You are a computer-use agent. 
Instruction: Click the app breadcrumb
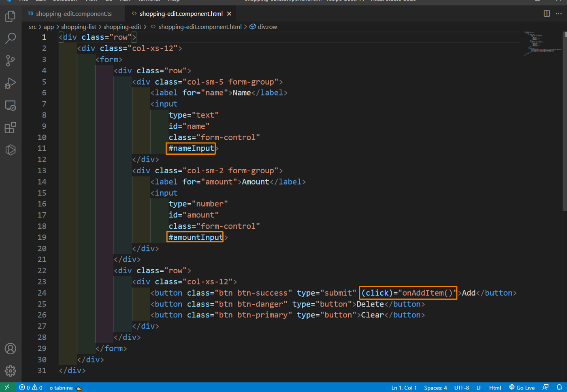49,27
